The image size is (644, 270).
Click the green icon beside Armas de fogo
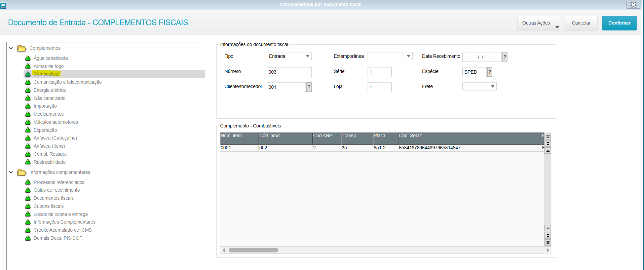tap(28, 66)
